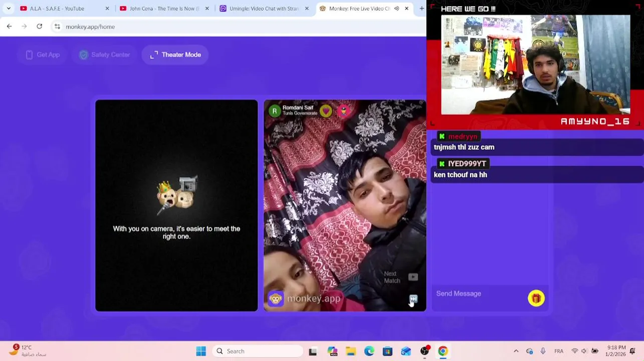
Task: Open the clock showing 9:18 PM
Action: point(615,351)
